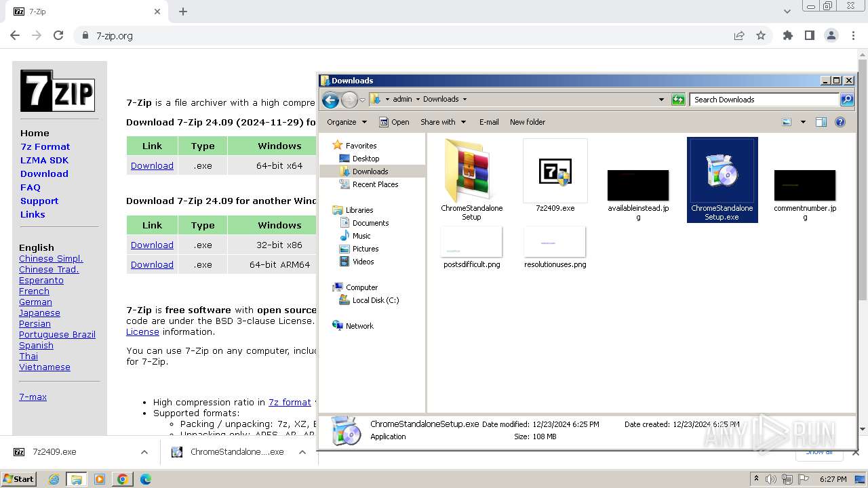Click the Start button

click(19, 479)
